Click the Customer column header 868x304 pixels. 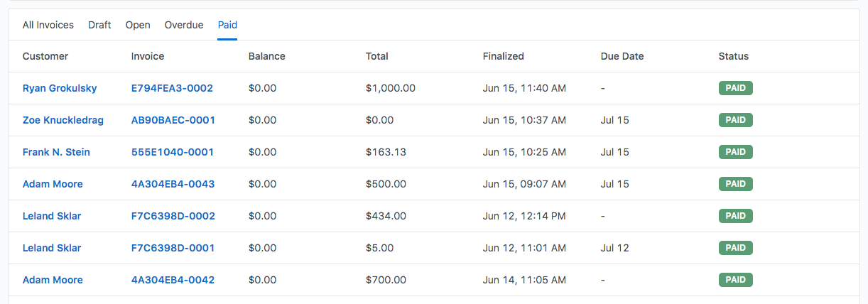45,56
